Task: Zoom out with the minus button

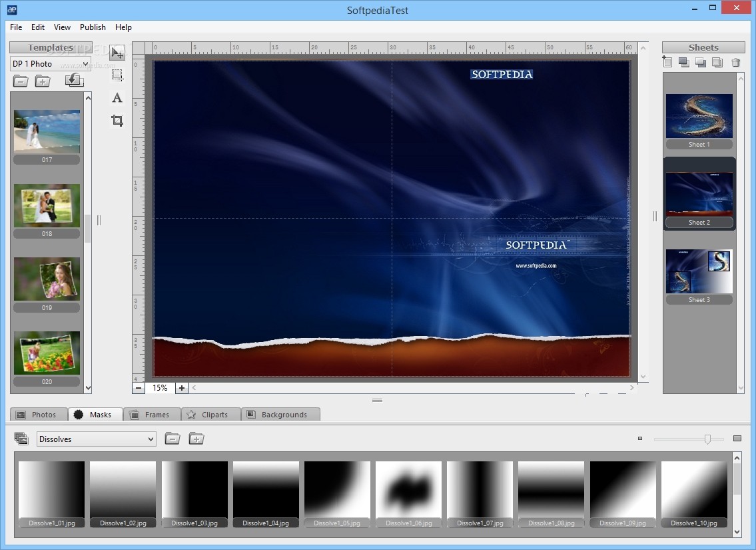Action: point(139,388)
